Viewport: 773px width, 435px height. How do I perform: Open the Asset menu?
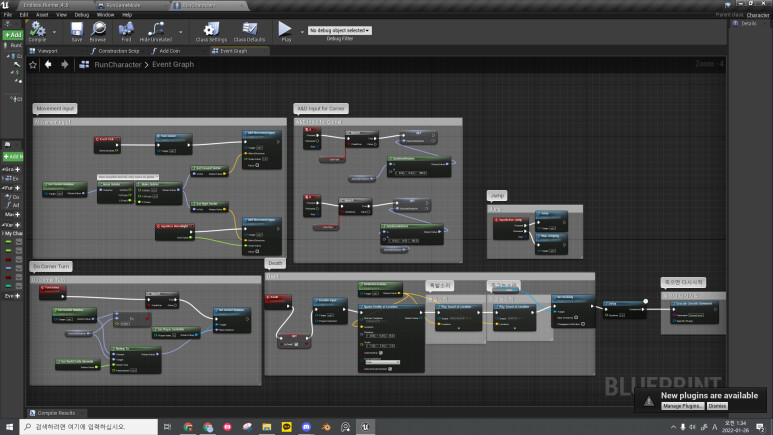pyautogui.click(x=41, y=15)
